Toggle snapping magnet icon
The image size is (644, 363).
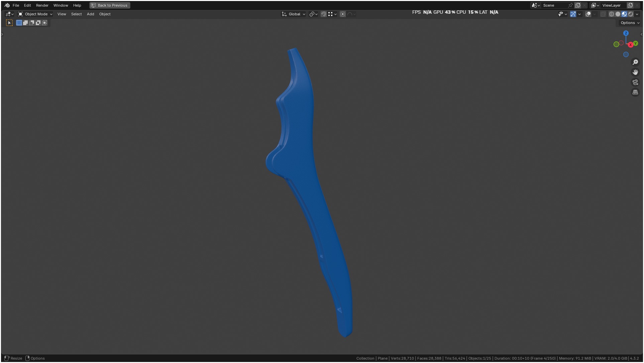pyautogui.click(x=323, y=14)
